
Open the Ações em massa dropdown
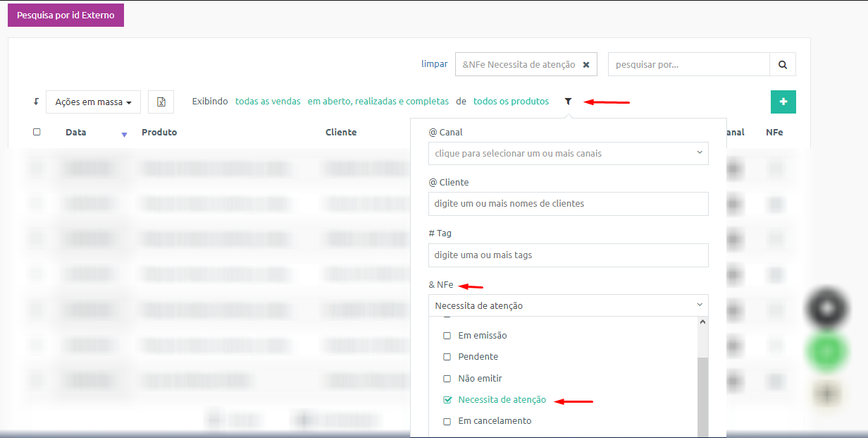click(x=94, y=102)
